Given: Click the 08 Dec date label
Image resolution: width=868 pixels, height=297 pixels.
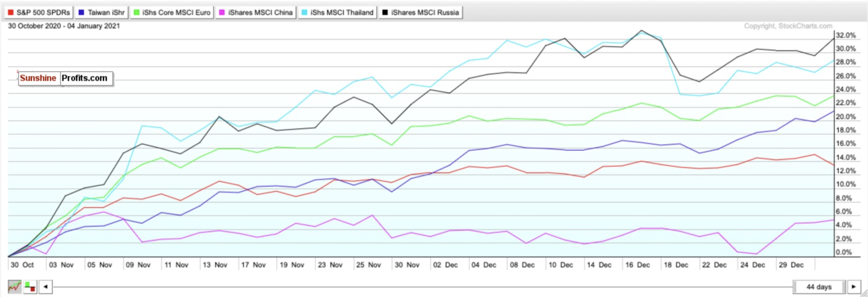Looking at the screenshot, I should click(x=522, y=265).
